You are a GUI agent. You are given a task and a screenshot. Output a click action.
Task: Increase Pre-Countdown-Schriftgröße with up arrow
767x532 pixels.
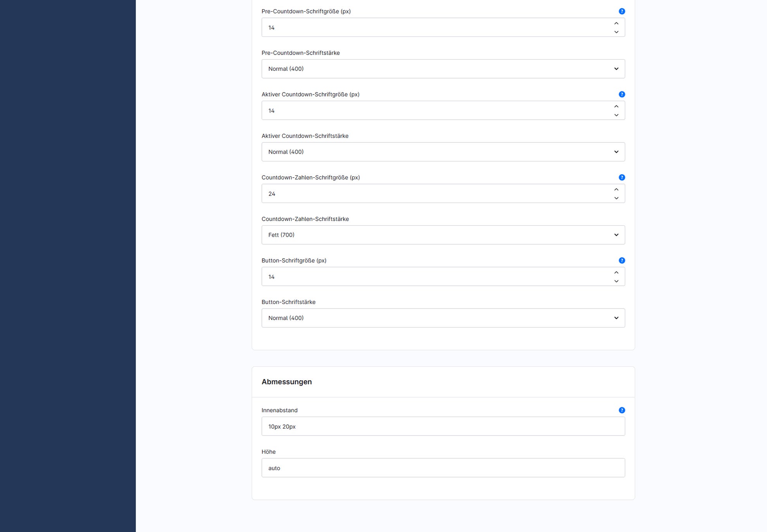click(616, 23)
